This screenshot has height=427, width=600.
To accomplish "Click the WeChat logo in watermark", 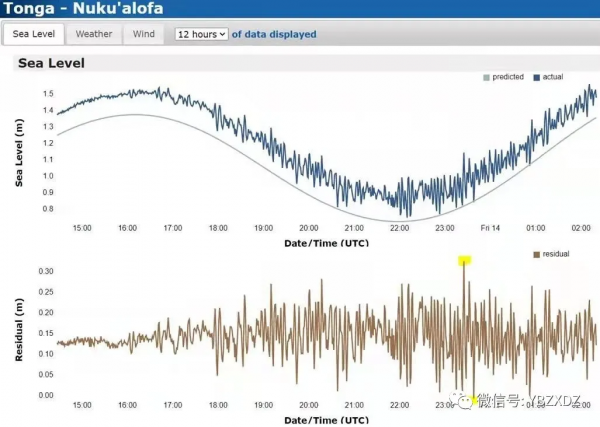I will 463,401.
